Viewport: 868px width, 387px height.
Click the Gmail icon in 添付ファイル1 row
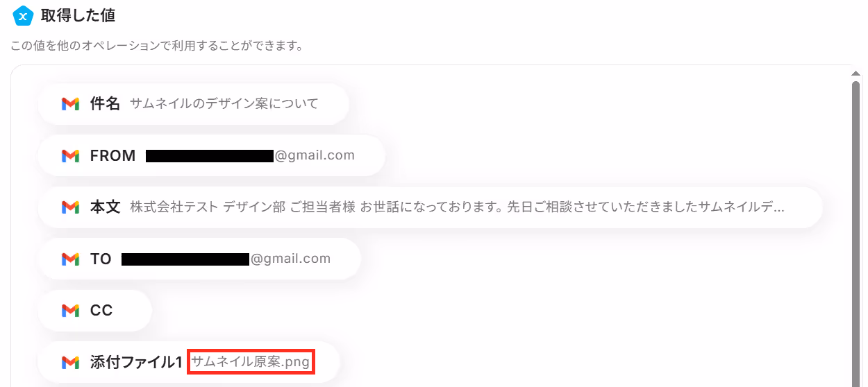(x=70, y=362)
